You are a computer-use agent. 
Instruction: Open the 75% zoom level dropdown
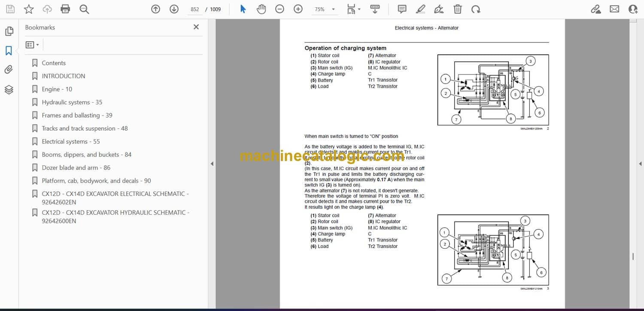pyautogui.click(x=333, y=9)
